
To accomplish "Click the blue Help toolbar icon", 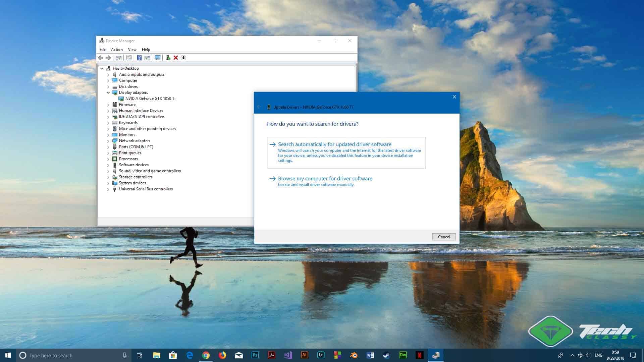I will click(139, 58).
